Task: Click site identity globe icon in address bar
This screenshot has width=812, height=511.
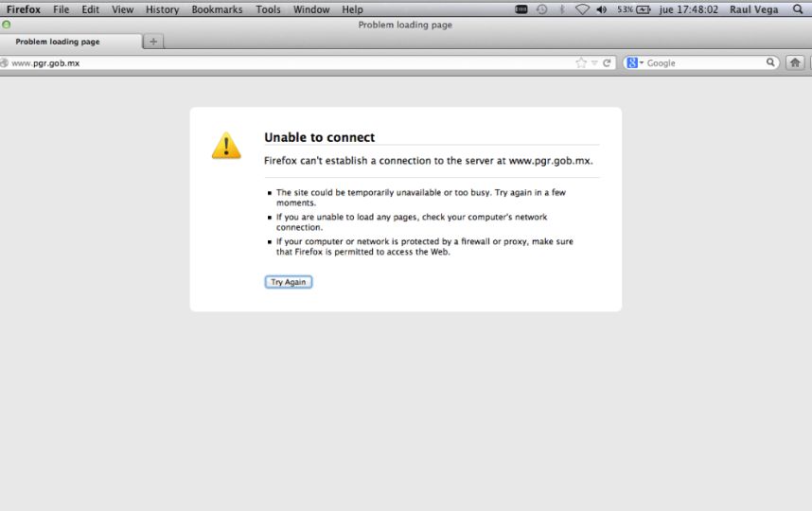Action: 4,62
